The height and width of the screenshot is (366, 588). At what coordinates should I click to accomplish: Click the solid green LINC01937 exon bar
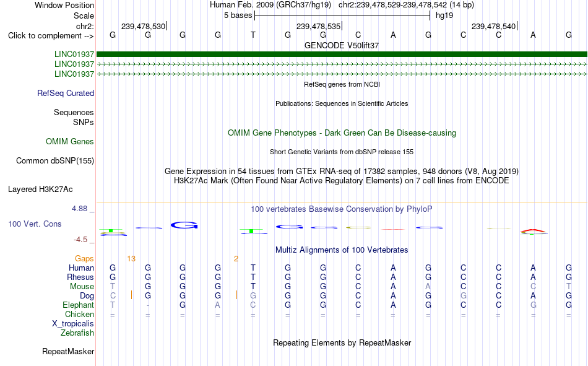342,54
